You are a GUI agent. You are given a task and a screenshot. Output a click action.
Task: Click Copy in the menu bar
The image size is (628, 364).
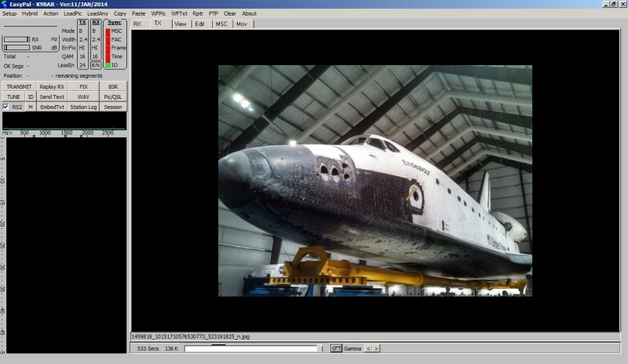(120, 13)
